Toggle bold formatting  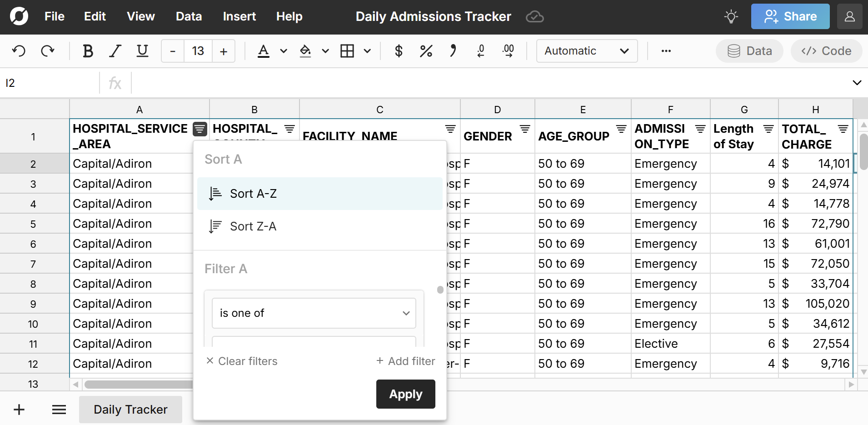click(x=88, y=51)
